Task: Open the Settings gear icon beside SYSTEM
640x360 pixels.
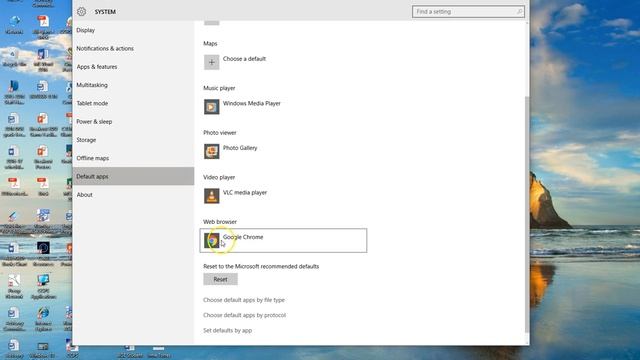Action: [81, 12]
